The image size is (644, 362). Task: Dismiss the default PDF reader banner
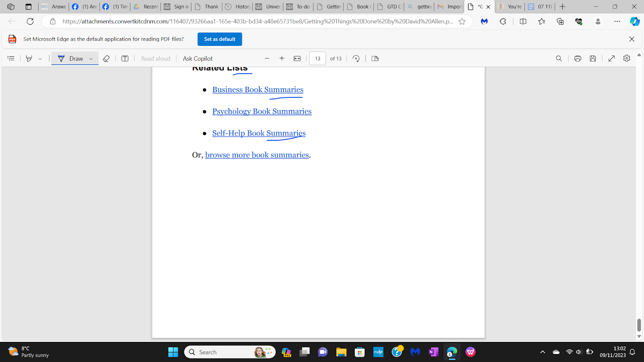tap(632, 39)
